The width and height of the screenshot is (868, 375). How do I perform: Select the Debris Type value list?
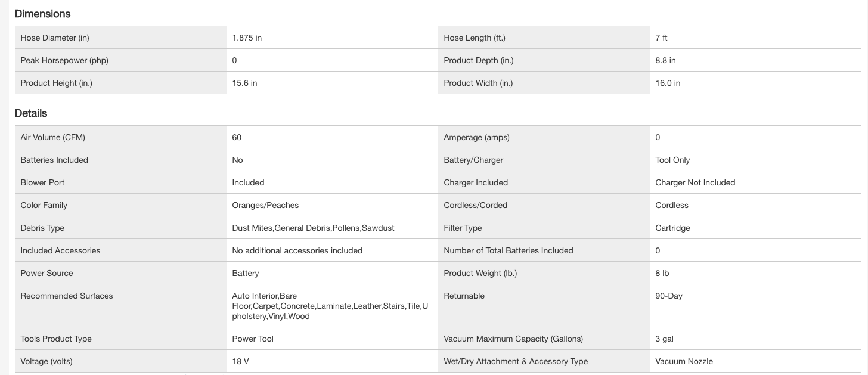tap(313, 228)
